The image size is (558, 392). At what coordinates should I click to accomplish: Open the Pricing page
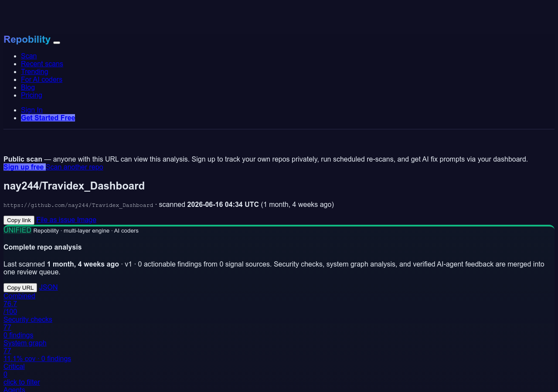31,95
